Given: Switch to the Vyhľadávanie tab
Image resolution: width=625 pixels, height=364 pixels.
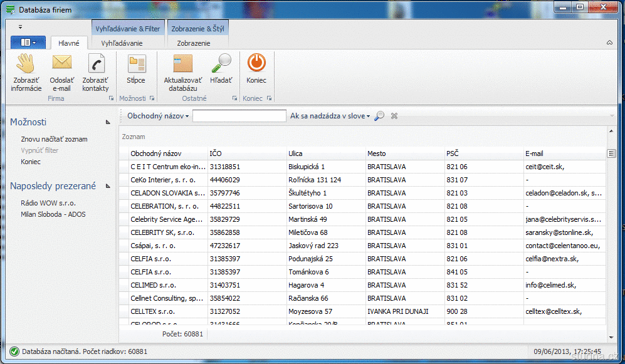Looking at the screenshot, I should coord(122,43).
